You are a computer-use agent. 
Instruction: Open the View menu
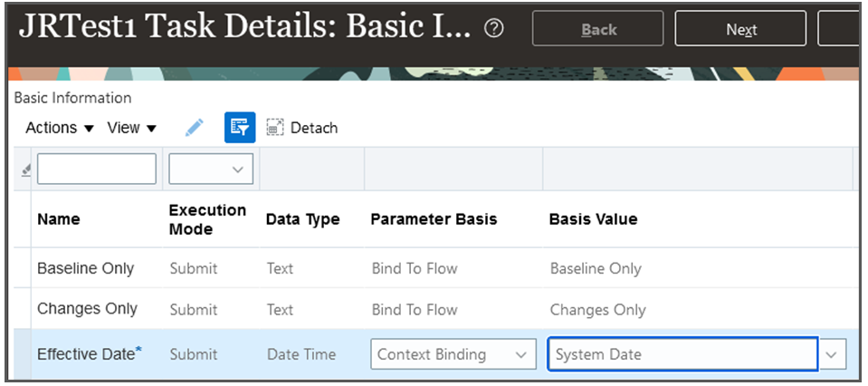tap(131, 128)
